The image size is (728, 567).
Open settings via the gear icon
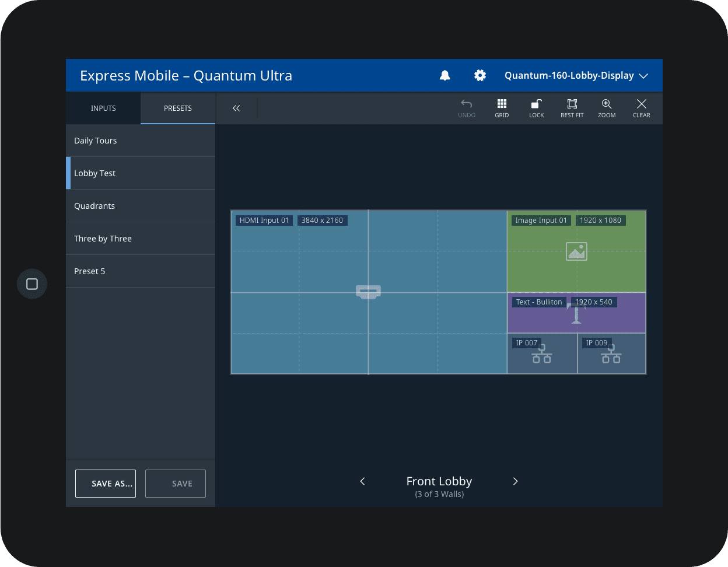click(x=480, y=75)
